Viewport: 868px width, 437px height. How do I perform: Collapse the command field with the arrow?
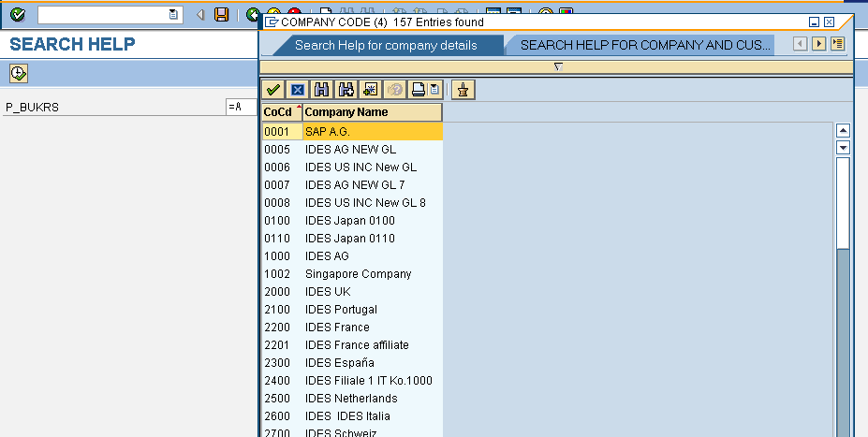(x=199, y=15)
